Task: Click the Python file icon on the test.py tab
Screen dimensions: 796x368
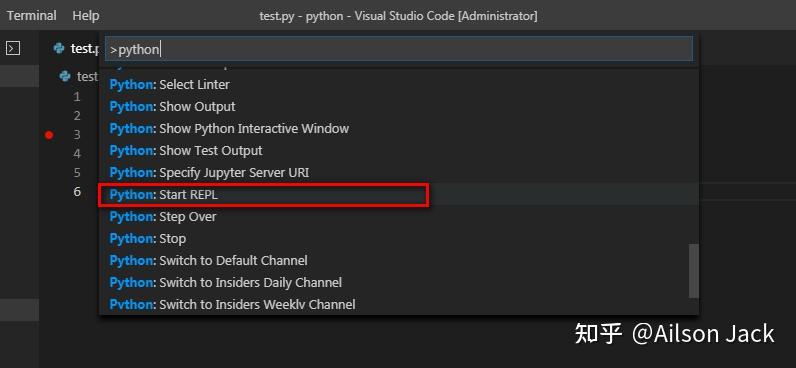Action: [59, 48]
